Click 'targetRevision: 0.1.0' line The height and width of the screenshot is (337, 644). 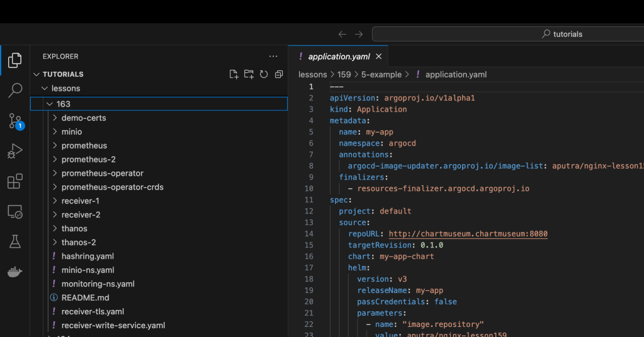(x=395, y=245)
